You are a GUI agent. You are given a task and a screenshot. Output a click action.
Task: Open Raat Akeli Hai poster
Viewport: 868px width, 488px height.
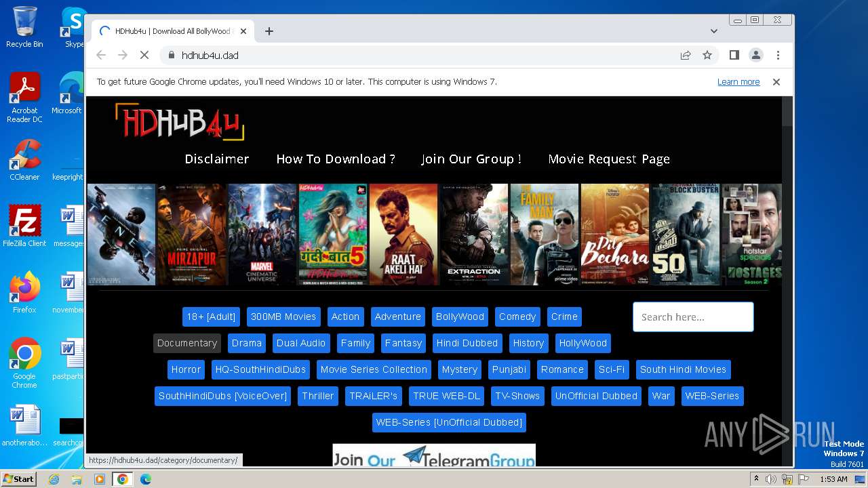pos(403,235)
